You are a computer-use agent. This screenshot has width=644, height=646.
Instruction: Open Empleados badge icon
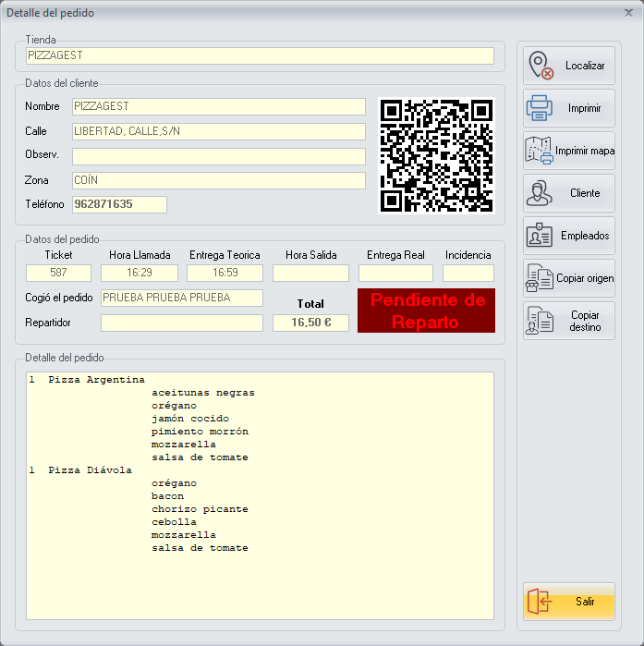pyautogui.click(x=540, y=236)
